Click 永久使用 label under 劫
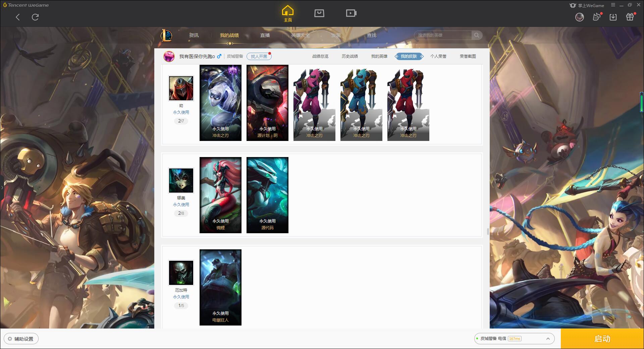This screenshot has height=349, width=644. (x=181, y=112)
